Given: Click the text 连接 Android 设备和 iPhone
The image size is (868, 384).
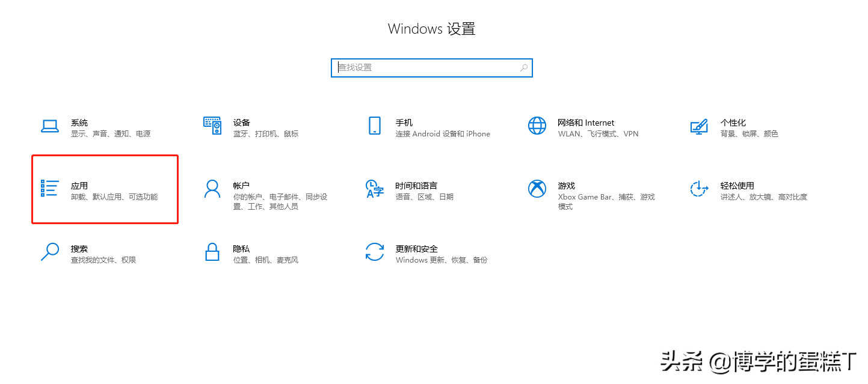Looking at the screenshot, I should coord(443,134).
